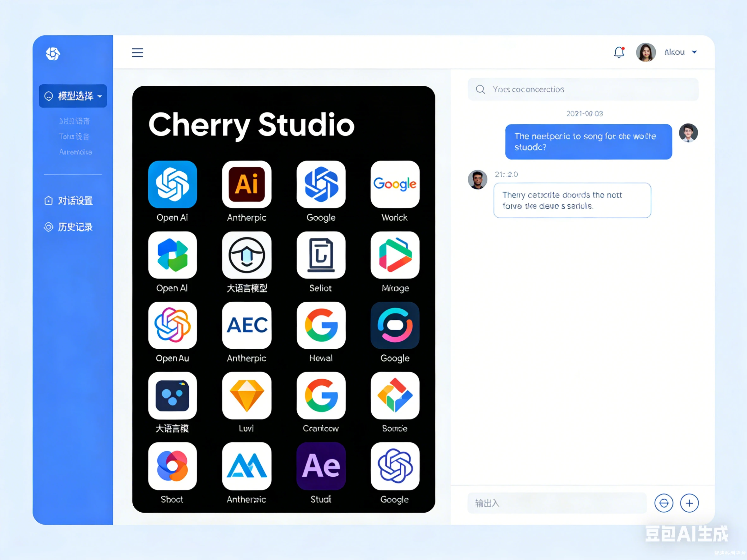Click the Seliot document icon
Screen dimensions: 747x560
[321, 256]
